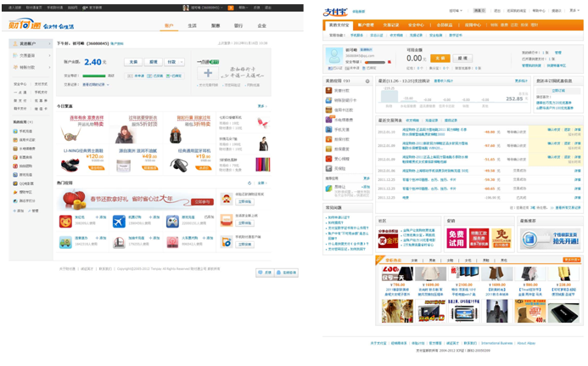This screenshot has width=588, height=366.
Task: Open the pink train ticket app icon
Action: coord(172,243)
